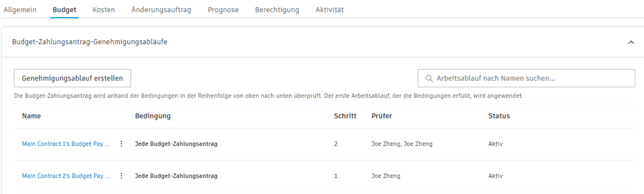The image size is (644, 194).
Task: Click the workflow search field
Action: 531,78
